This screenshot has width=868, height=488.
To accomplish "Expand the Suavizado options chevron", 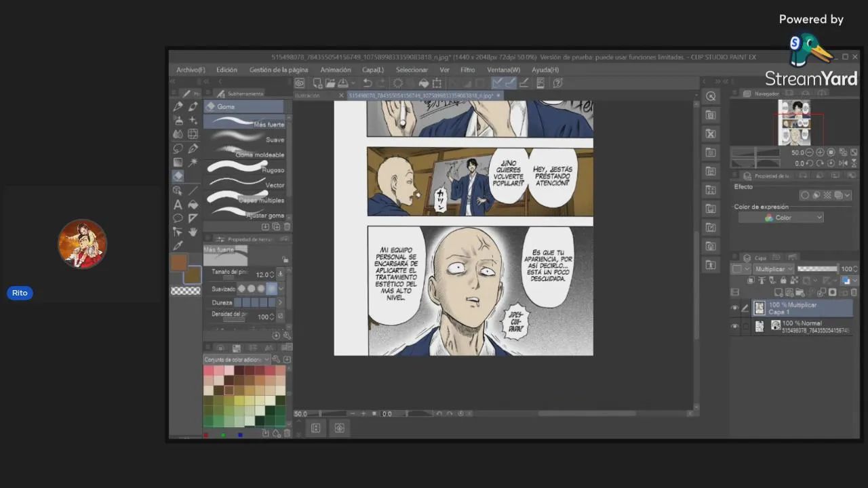I will pos(281,289).
